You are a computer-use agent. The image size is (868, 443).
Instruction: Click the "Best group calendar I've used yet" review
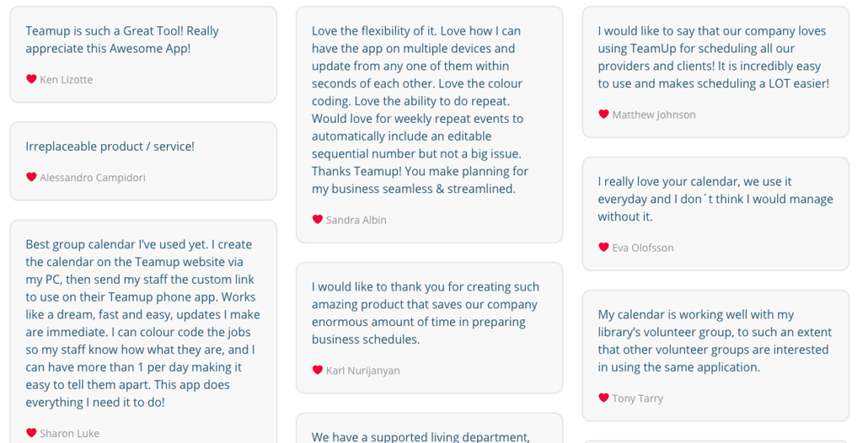coord(143,332)
